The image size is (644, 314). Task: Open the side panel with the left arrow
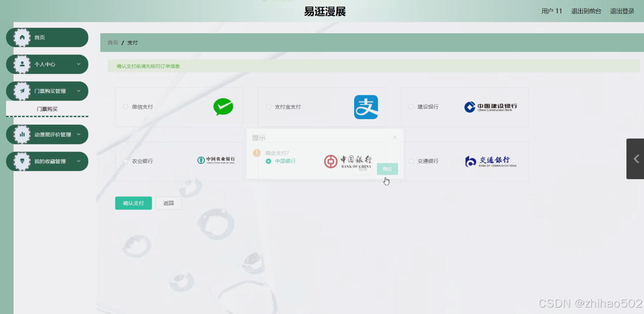636,159
